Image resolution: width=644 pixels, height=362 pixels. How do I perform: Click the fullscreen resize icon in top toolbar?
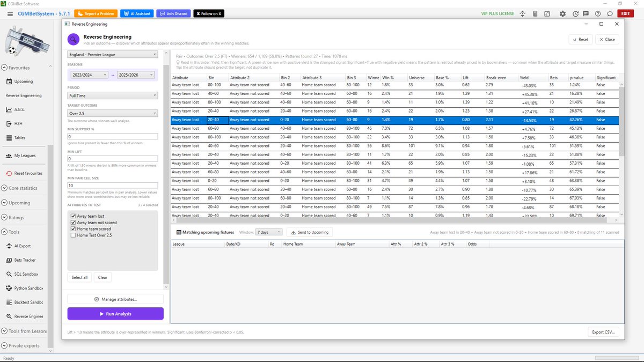(x=548, y=14)
